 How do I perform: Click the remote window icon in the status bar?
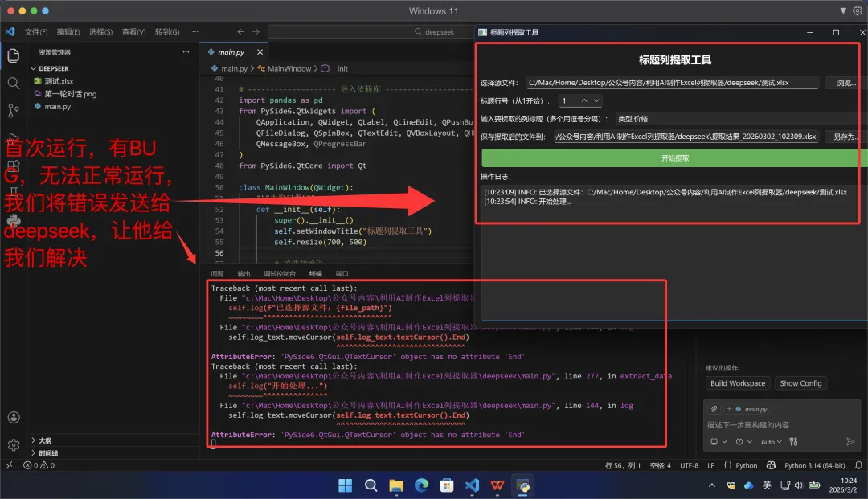pos(9,465)
